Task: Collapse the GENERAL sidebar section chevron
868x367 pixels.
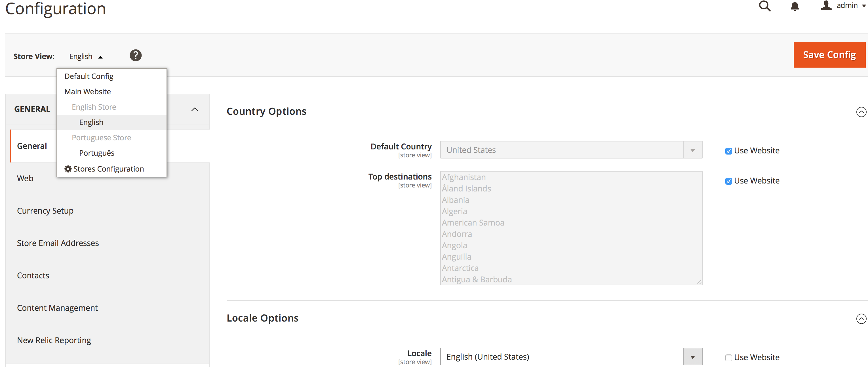Action: (x=194, y=109)
